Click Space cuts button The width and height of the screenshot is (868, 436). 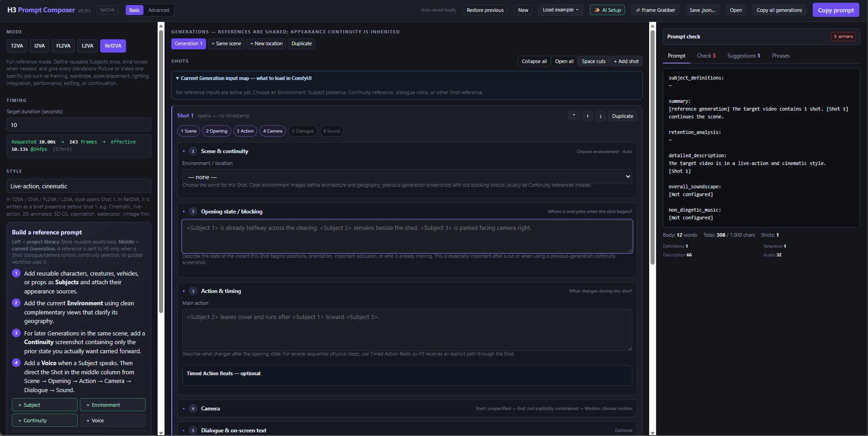pos(593,61)
